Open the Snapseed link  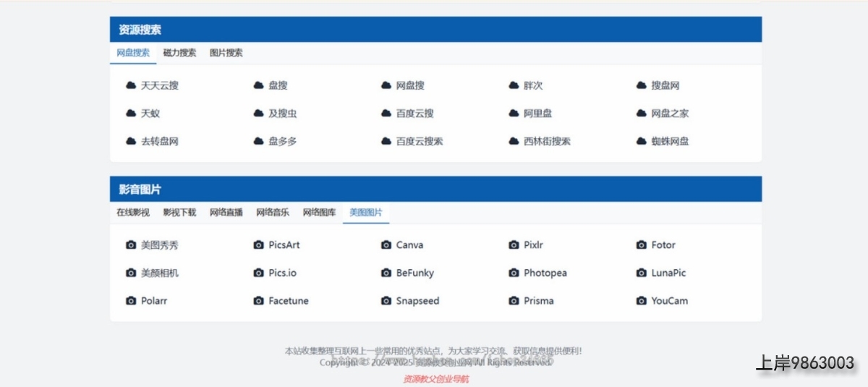point(417,301)
